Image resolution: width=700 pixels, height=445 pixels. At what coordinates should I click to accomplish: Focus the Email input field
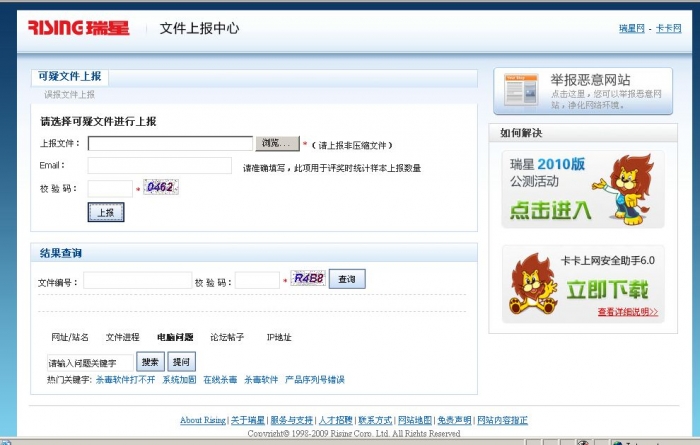159,166
